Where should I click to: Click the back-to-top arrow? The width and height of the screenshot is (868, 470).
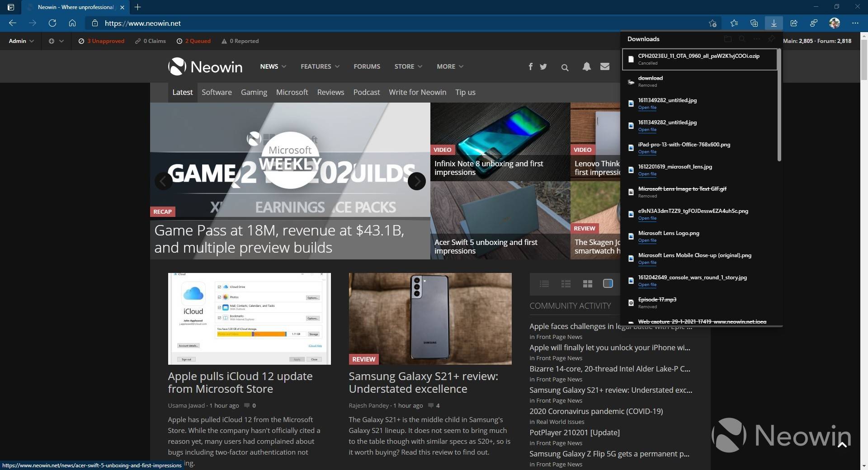[x=842, y=445]
